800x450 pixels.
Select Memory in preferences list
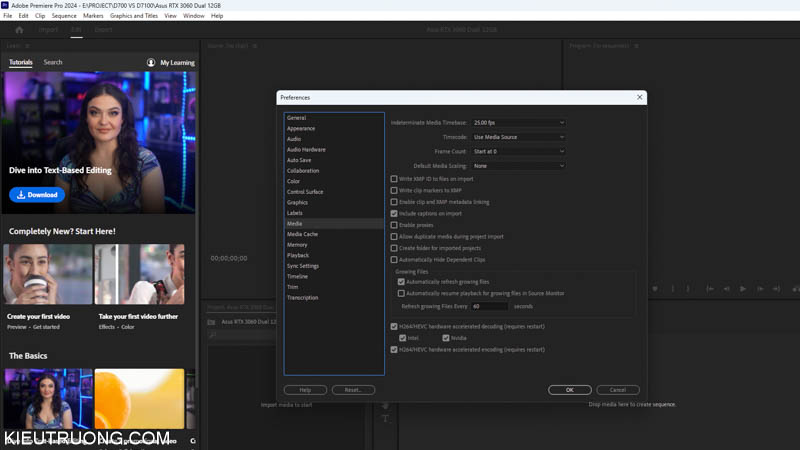coord(334,245)
